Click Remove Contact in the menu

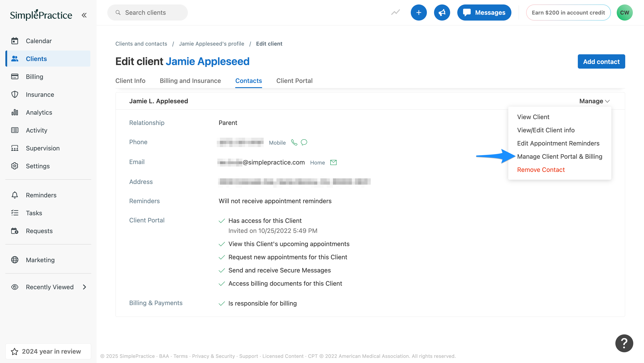(541, 170)
